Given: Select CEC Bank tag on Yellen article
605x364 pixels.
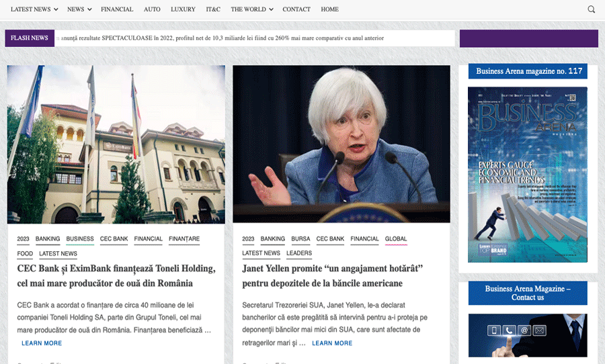Looking at the screenshot, I should coord(330,239).
